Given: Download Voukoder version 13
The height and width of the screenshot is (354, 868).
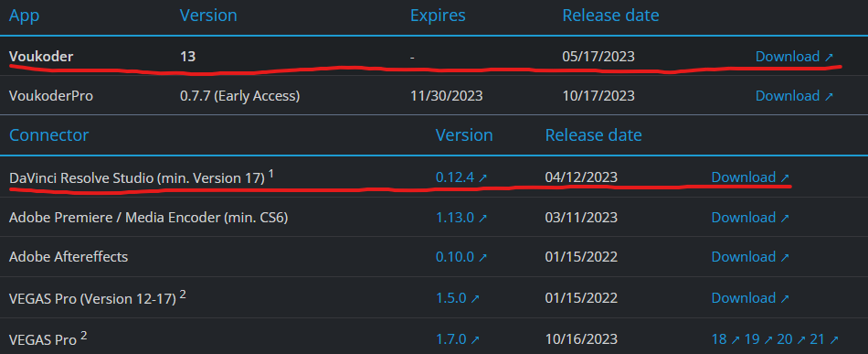Looking at the screenshot, I should point(794,57).
